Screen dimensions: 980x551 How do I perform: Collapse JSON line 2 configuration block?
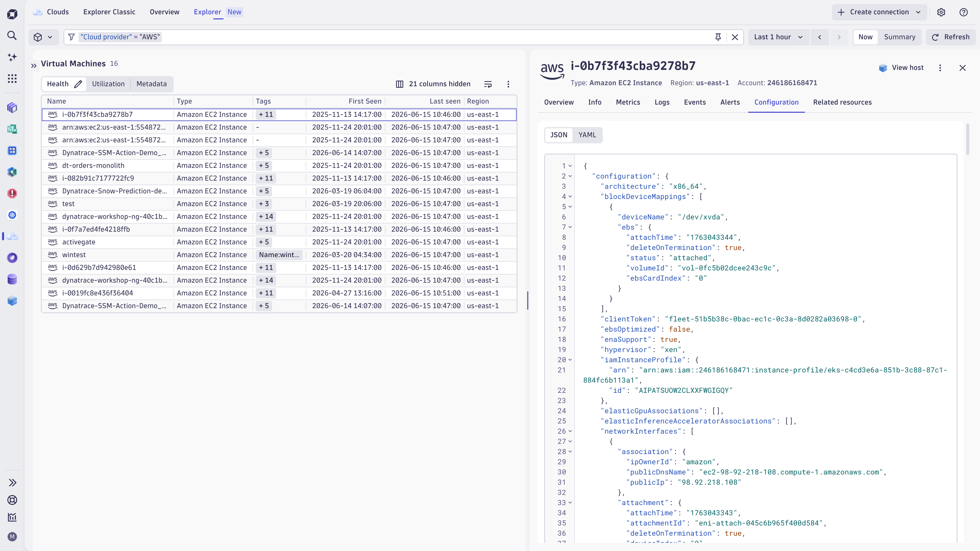[570, 176]
